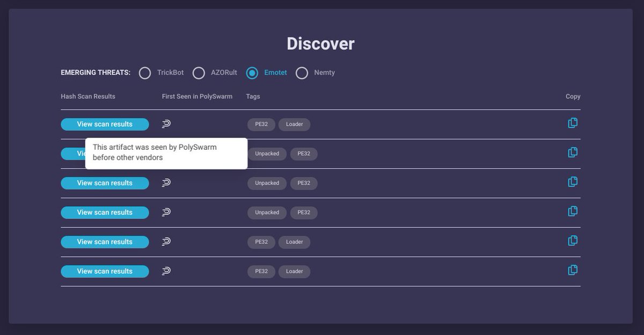Click the 'Discover' page heading

(x=320, y=43)
